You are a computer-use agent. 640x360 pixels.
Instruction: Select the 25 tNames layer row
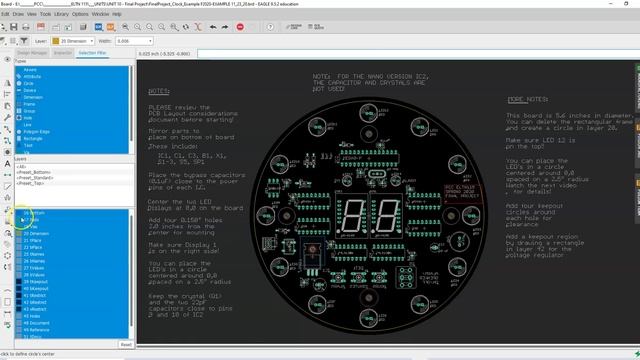[71, 254]
